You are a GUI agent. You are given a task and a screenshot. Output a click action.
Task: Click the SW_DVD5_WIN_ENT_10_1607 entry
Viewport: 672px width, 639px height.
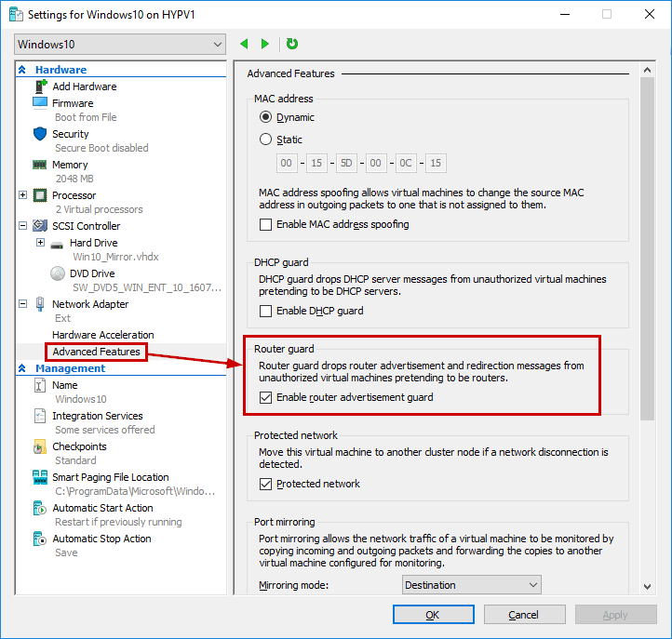[147, 287]
